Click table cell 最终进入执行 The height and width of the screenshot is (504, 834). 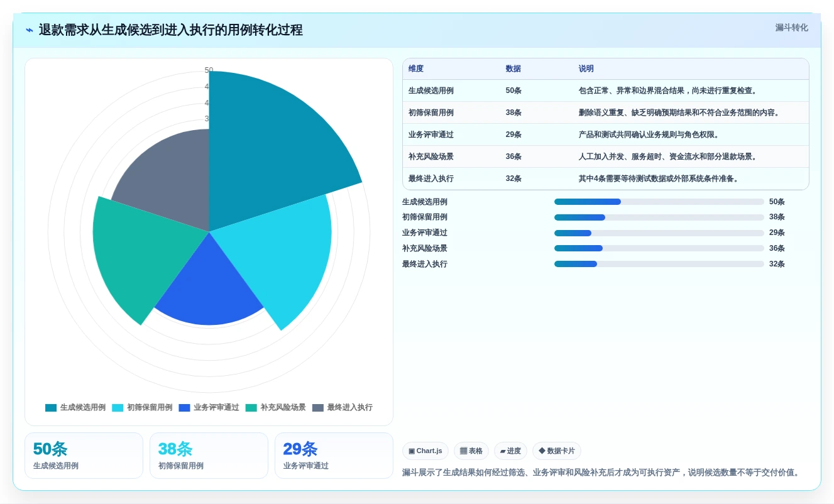tap(431, 178)
